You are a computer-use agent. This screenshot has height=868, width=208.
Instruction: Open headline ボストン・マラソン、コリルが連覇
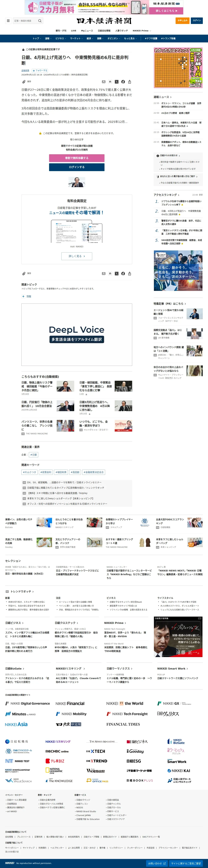(181, 105)
